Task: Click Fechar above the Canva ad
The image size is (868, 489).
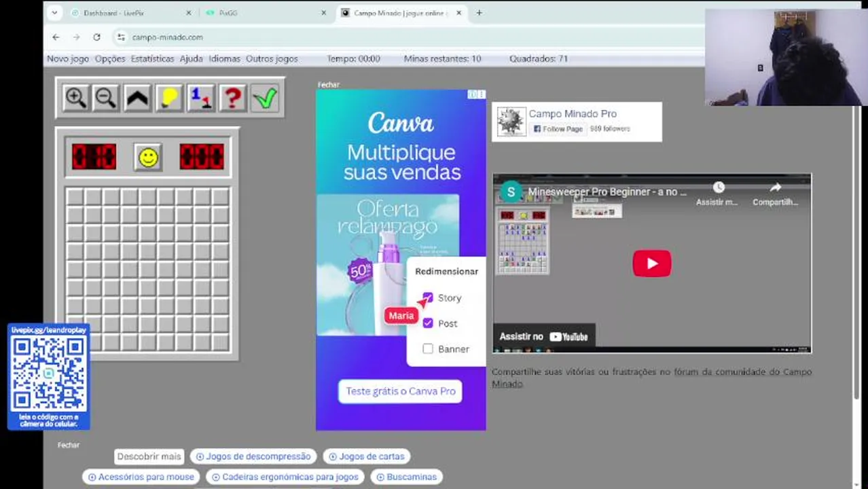Action: pos(328,85)
